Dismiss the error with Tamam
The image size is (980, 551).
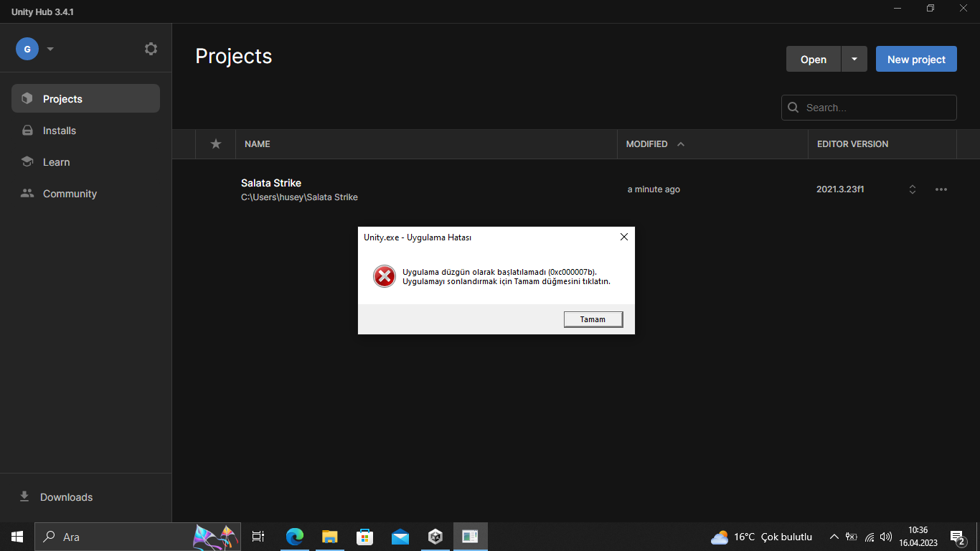tap(593, 319)
